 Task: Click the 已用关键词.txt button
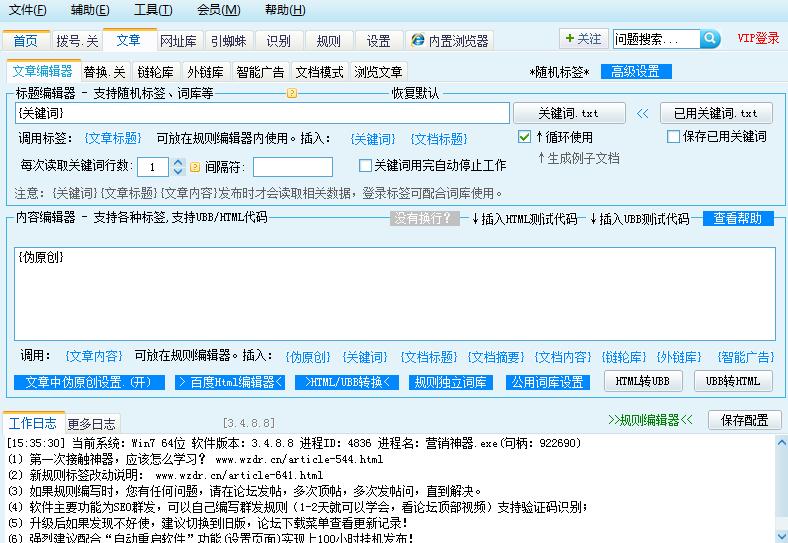716,113
